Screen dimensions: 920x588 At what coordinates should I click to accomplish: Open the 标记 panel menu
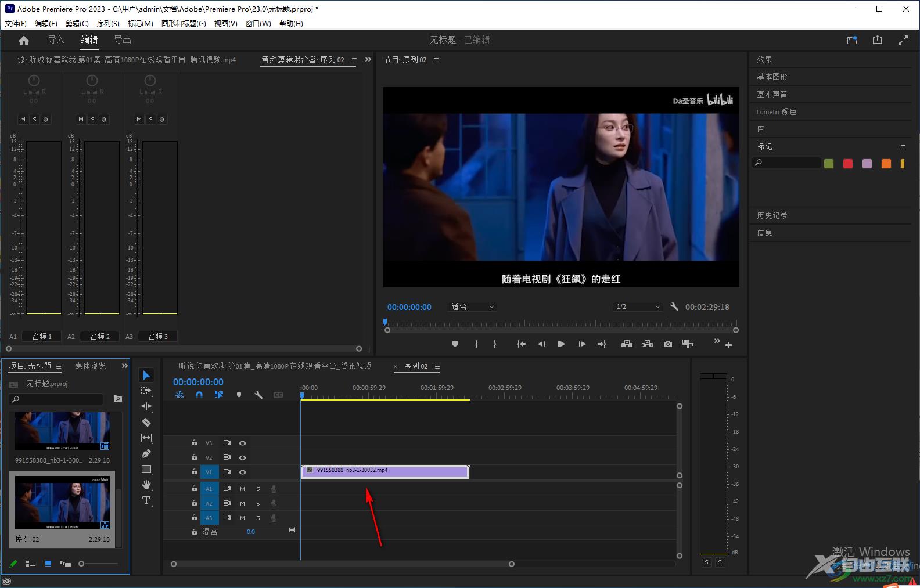(x=903, y=147)
